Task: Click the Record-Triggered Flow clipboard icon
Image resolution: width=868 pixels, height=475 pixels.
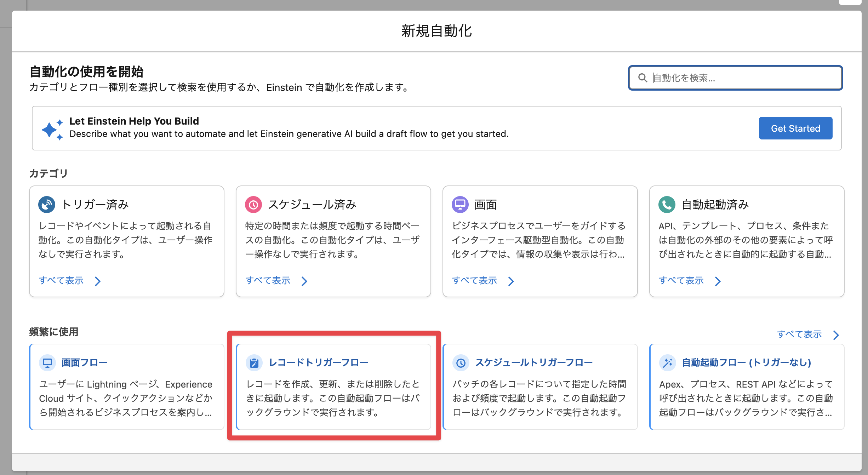Action: pyautogui.click(x=254, y=363)
